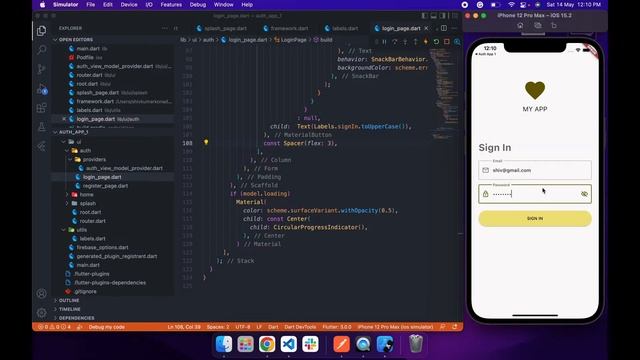Switch to the framework.dart tab
This screenshot has width=640, height=360.
[286, 28]
